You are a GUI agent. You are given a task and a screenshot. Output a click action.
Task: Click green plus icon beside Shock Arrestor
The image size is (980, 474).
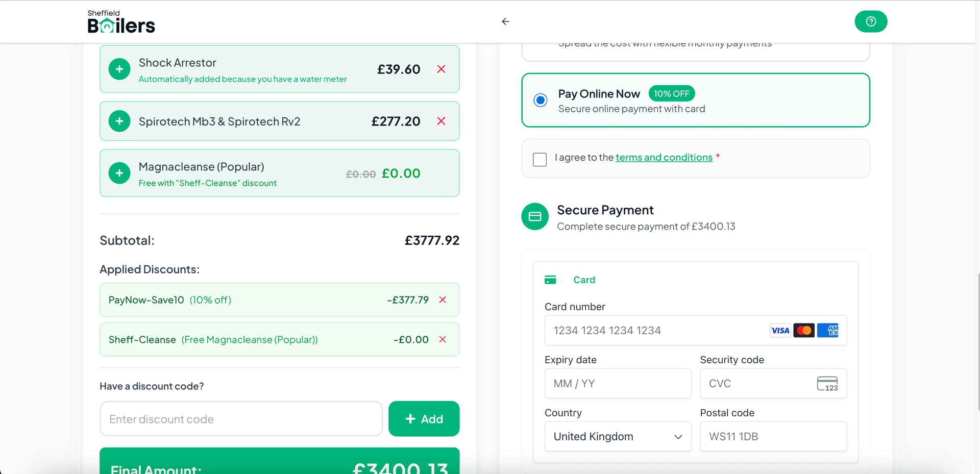[119, 69]
